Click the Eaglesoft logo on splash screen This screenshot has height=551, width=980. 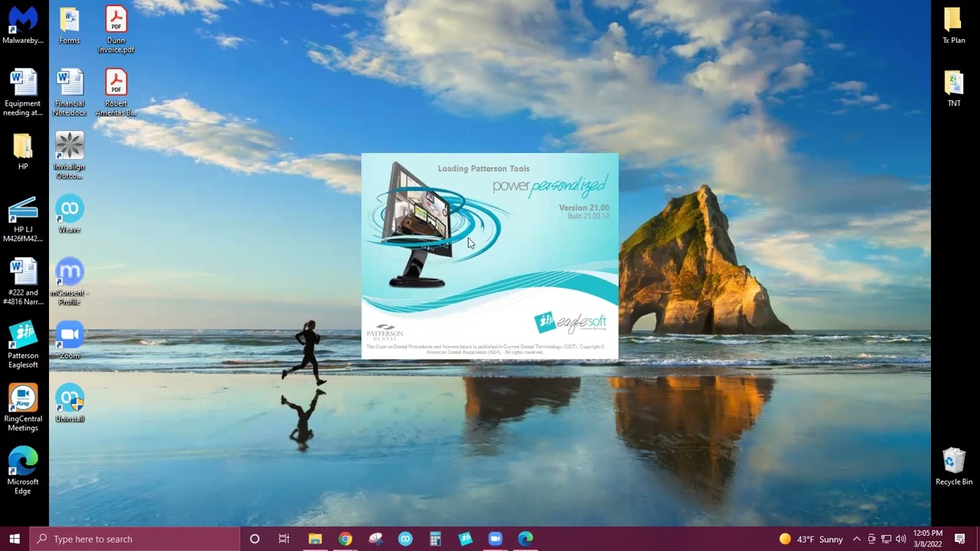tap(570, 322)
